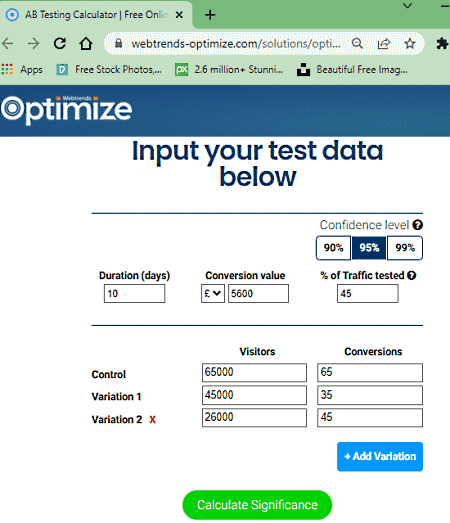This screenshot has width=450, height=523.
Task: Open the Free Stock Photos bookmark
Action: coord(109,70)
